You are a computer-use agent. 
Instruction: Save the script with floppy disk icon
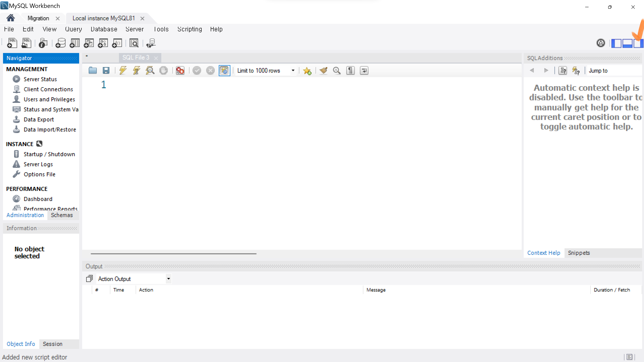[x=106, y=71]
